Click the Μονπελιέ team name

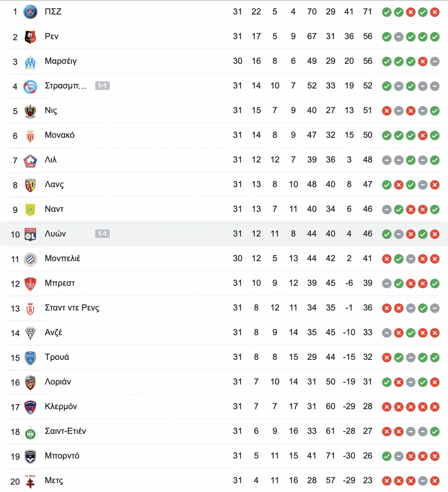point(62,258)
